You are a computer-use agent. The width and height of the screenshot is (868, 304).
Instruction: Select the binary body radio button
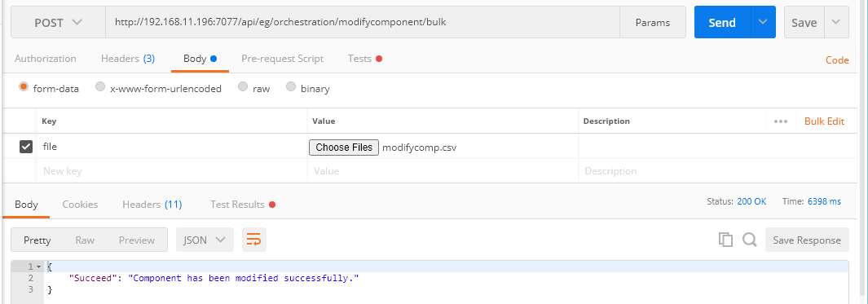291,87
